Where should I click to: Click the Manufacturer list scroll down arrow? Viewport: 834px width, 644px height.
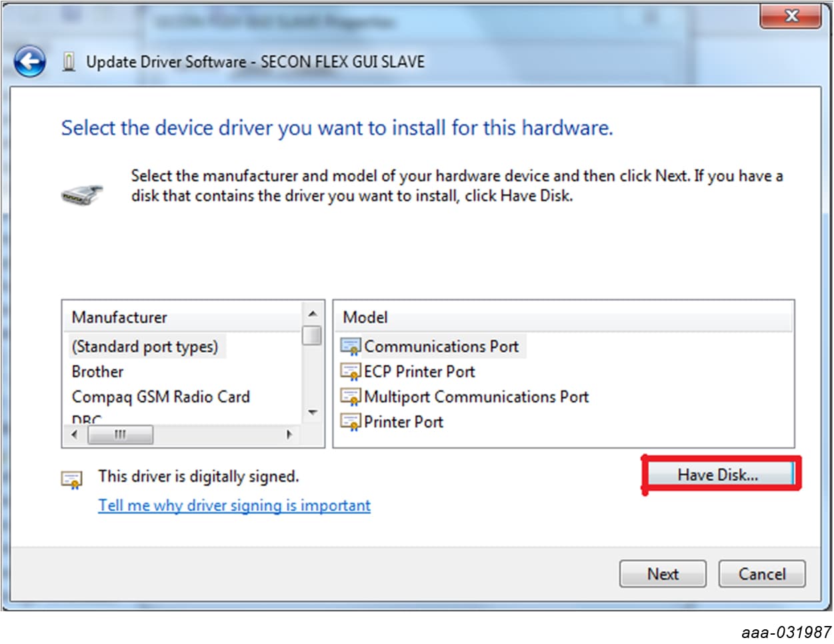[x=312, y=413]
